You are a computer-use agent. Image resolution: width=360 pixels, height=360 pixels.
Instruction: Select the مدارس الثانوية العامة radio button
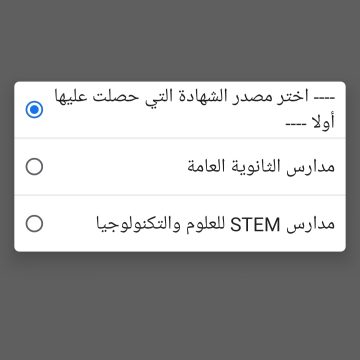pos(34,167)
